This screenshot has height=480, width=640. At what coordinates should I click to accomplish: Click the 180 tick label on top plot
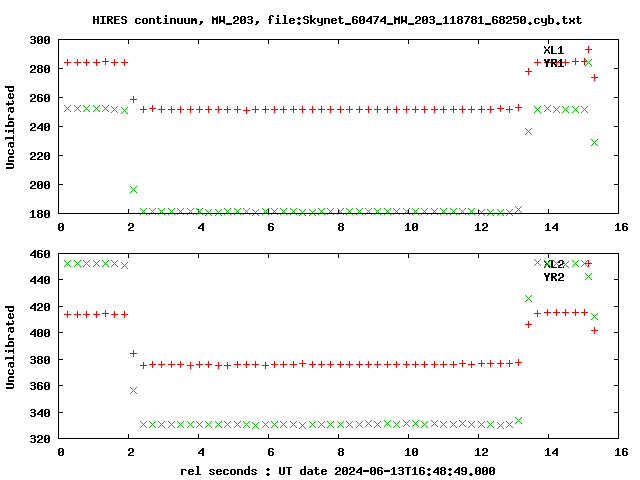(40, 214)
